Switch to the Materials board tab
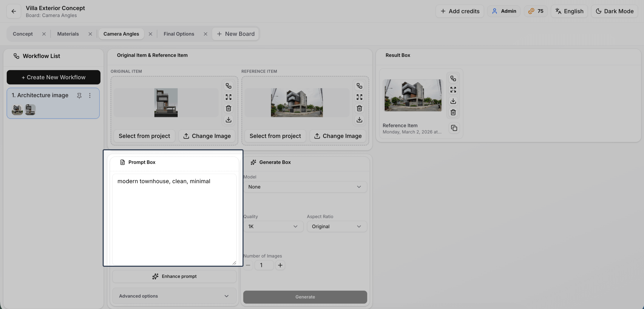Screen dimensions: 644x309 coord(68,34)
